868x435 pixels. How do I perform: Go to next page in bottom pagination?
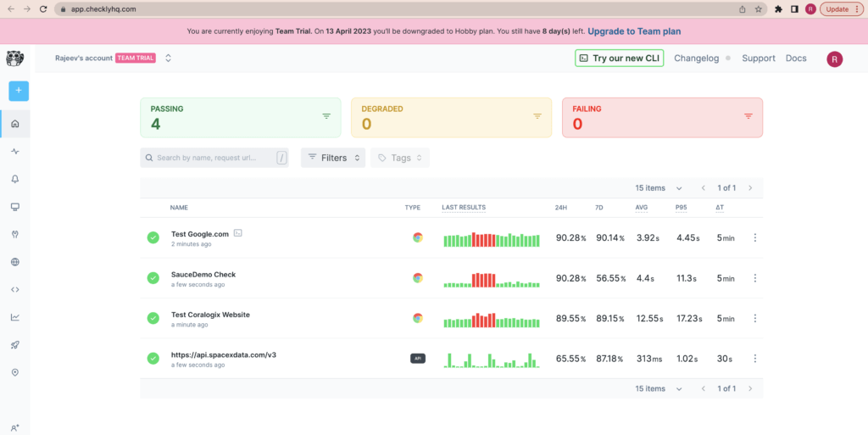(x=750, y=388)
